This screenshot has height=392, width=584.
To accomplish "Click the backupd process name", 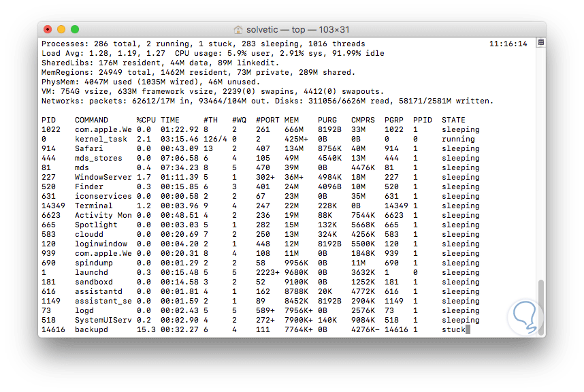I will [x=91, y=329].
